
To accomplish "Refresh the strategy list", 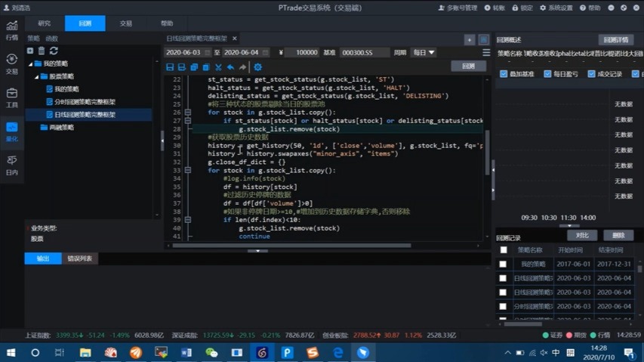I will coord(54,51).
